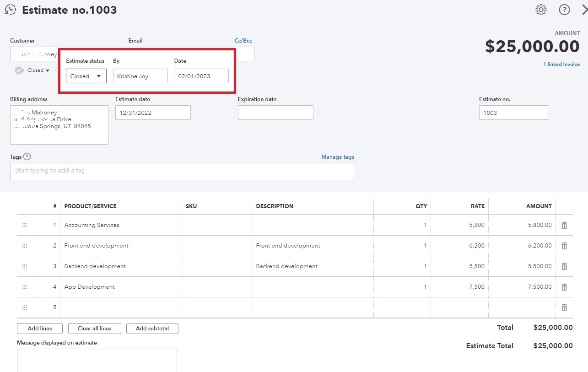The image size is (588, 372).
Task: Delete the Front end development line
Action: pos(564,246)
